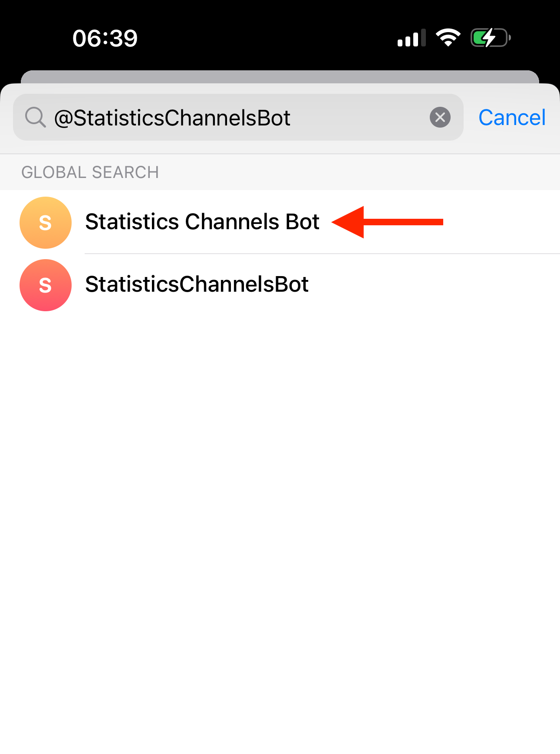Tap the charging battery icon
560x754 pixels.
[x=491, y=38]
